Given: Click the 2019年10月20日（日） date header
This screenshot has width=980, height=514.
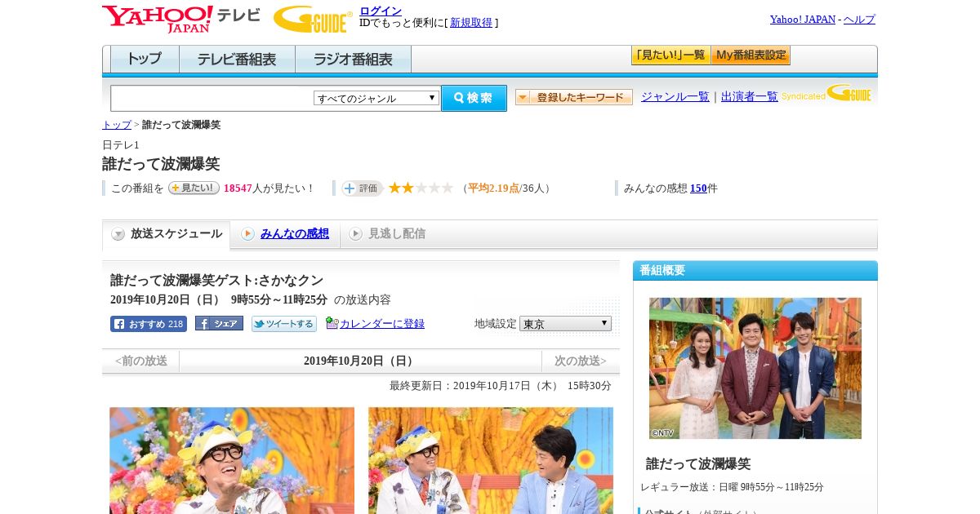Looking at the screenshot, I should tap(360, 361).
